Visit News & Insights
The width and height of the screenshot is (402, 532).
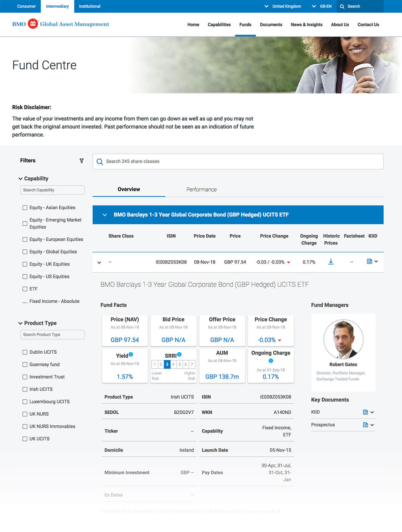[x=307, y=24]
